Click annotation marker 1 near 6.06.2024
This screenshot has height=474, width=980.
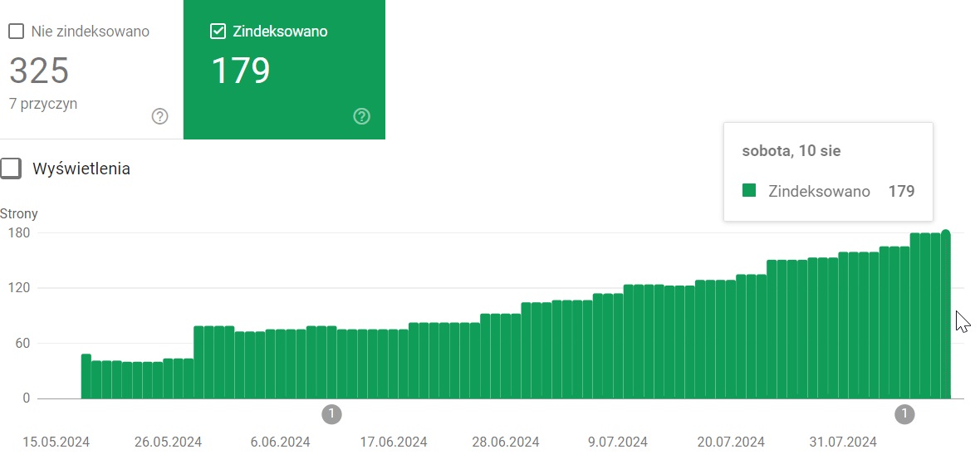click(x=331, y=413)
